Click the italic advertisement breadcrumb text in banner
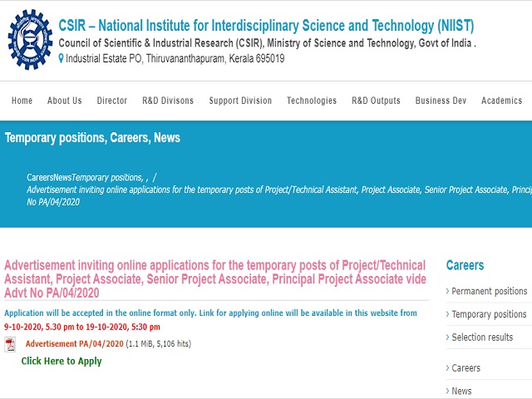Image resolution: width=532 pixels, height=399 pixels. [x=279, y=190]
